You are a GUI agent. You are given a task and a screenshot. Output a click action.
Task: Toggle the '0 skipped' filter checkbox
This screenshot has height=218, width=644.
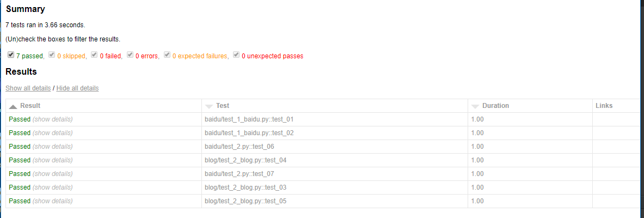coord(52,55)
